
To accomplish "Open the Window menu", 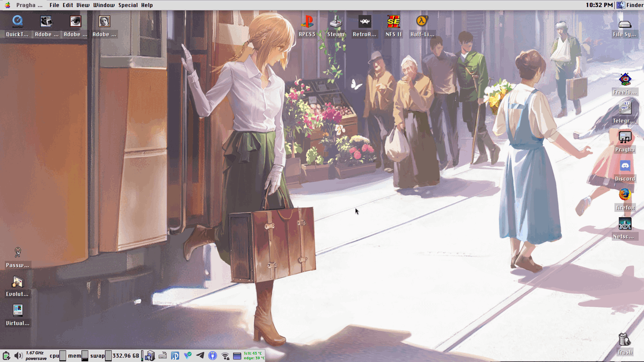I will click(104, 5).
